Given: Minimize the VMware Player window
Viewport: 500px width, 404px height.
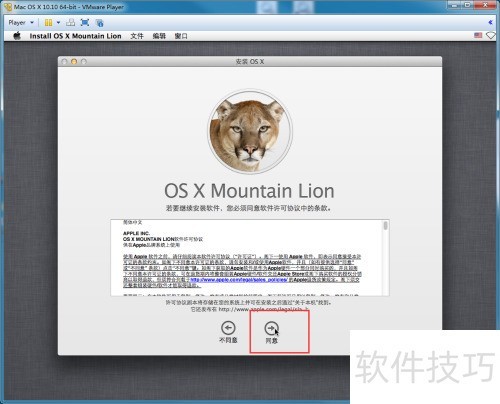Looking at the screenshot, I should click(455, 5).
